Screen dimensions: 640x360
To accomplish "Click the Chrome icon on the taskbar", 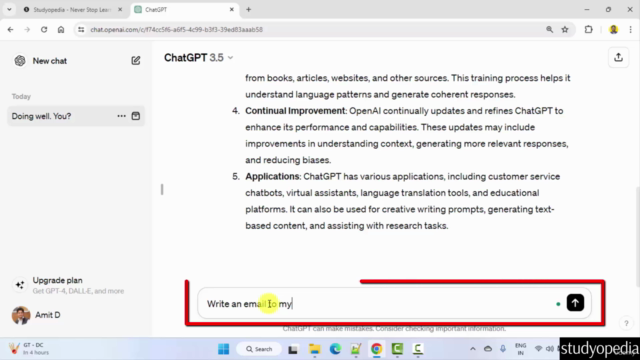I will [376, 349].
